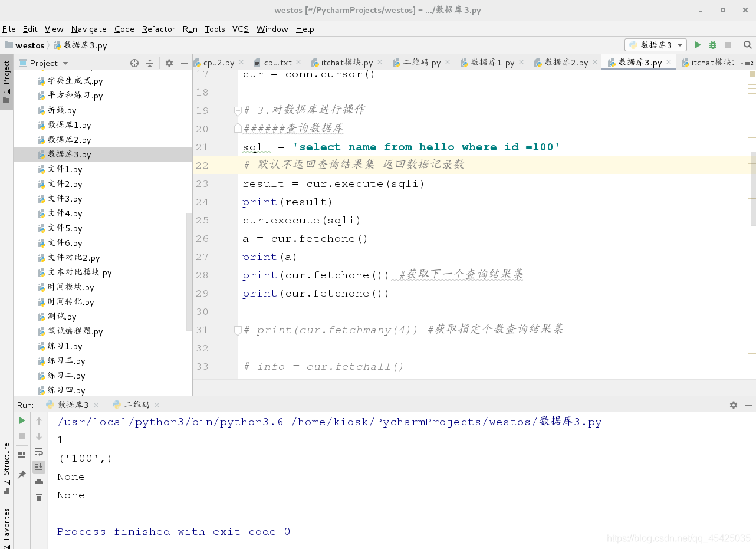Collapse comment block fold marker at line 19
Viewport: 756px width, 549px height.
(x=238, y=110)
